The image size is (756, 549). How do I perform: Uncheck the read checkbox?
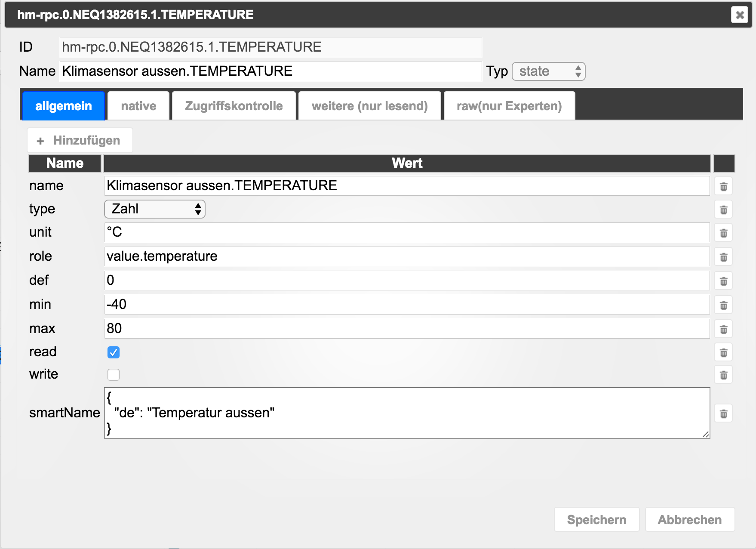[x=114, y=352]
